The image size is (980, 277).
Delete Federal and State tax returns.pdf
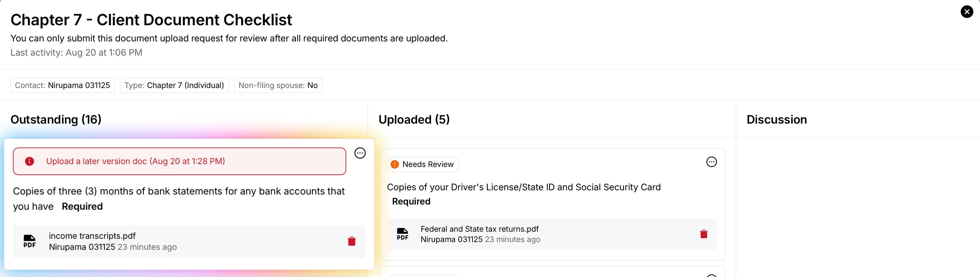(704, 234)
